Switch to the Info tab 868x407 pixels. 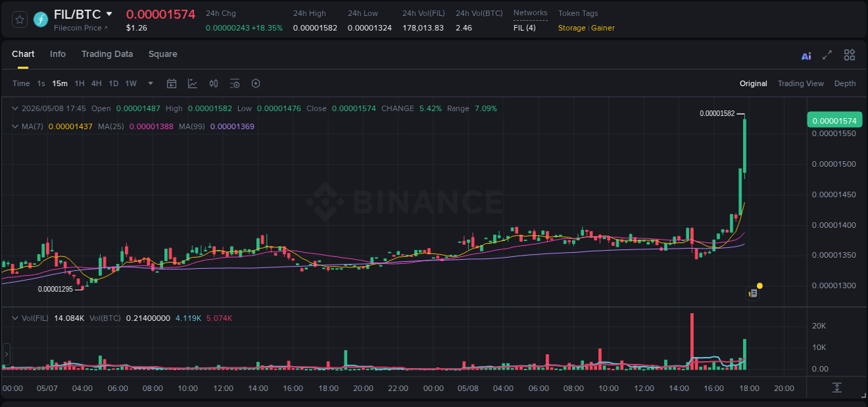58,54
